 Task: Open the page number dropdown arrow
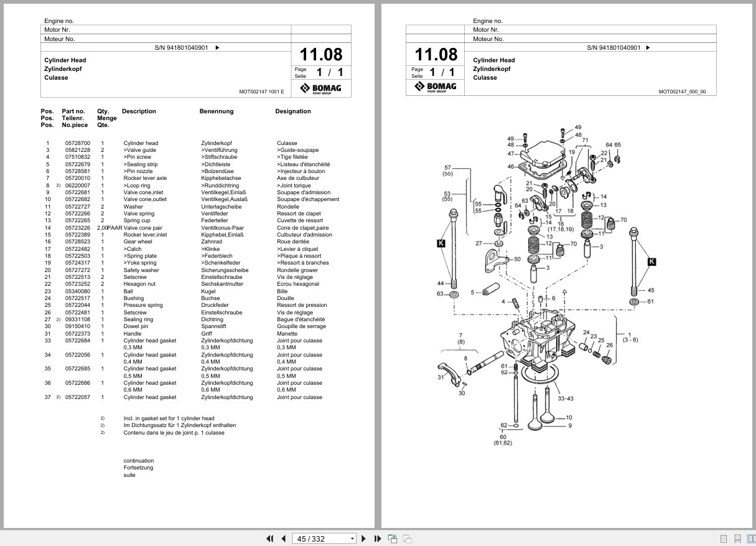(x=353, y=539)
